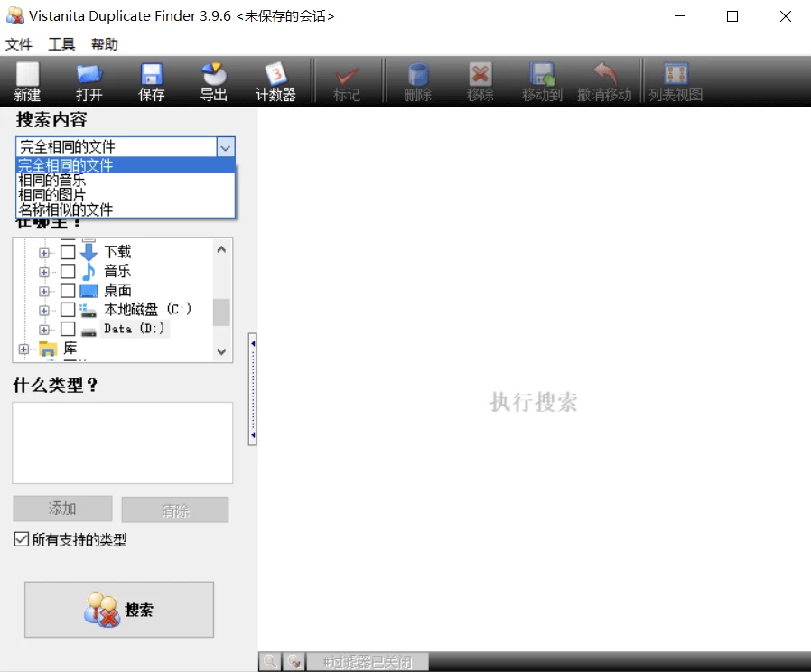Uncheck 所有支持的类型 checkbox
811x672 pixels.
[x=21, y=539]
